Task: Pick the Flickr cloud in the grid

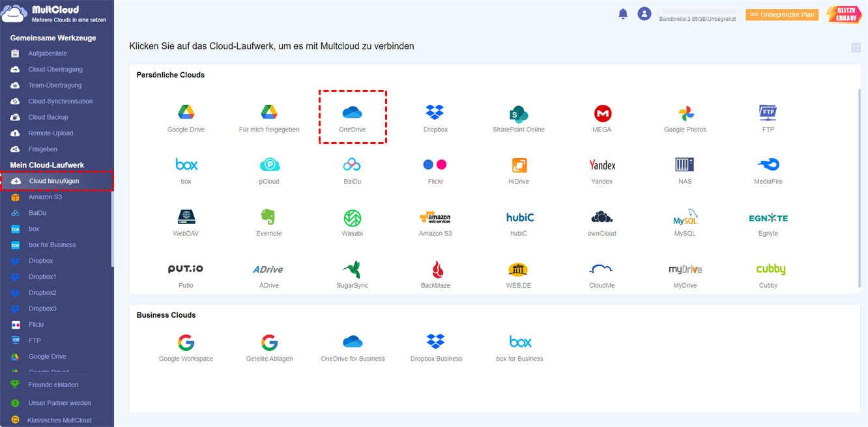Action: point(435,165)
